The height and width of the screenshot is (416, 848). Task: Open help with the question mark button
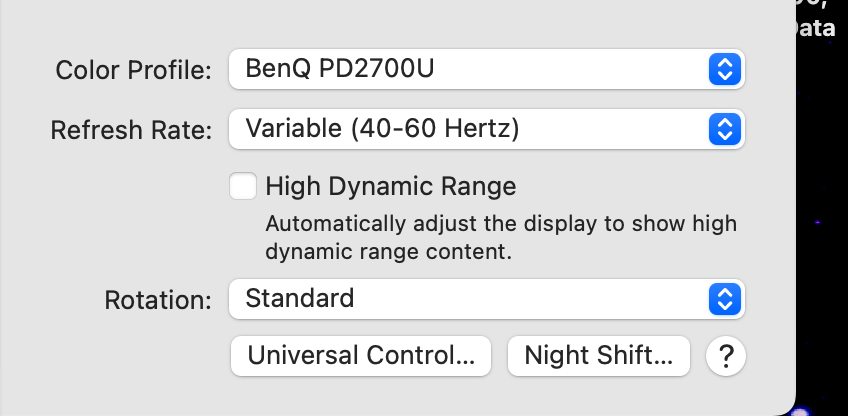[x=726, y=354]
